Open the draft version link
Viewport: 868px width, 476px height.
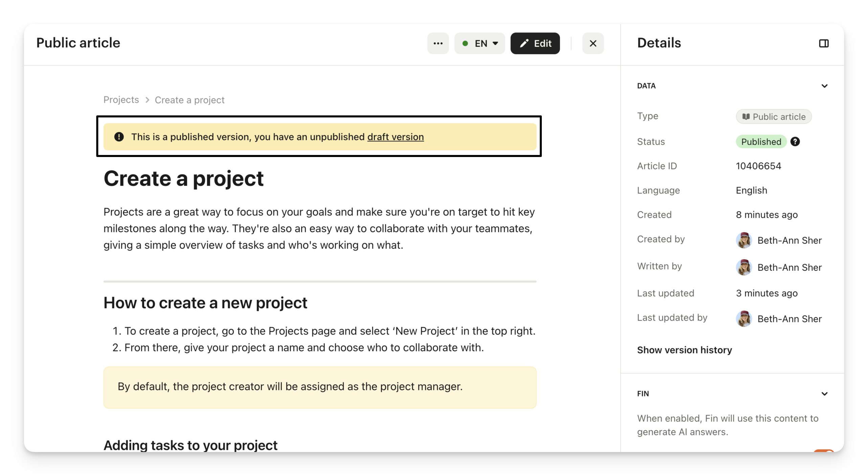pyautogui.click(x=395, y=137)
